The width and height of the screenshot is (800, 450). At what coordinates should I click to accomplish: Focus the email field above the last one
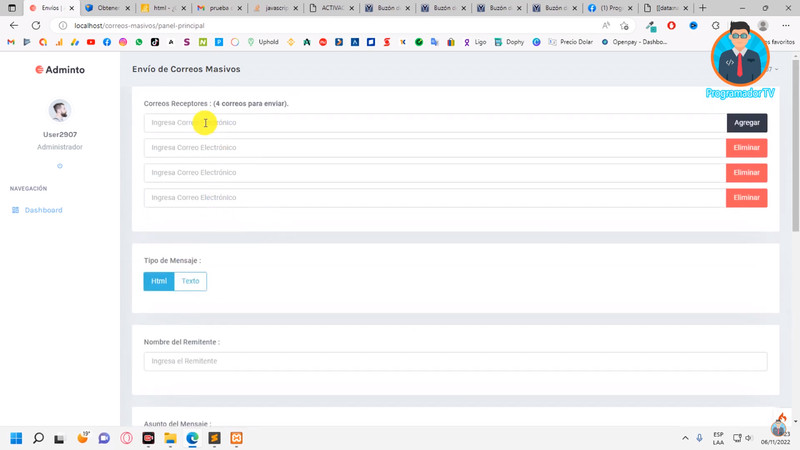coord(435,173)
